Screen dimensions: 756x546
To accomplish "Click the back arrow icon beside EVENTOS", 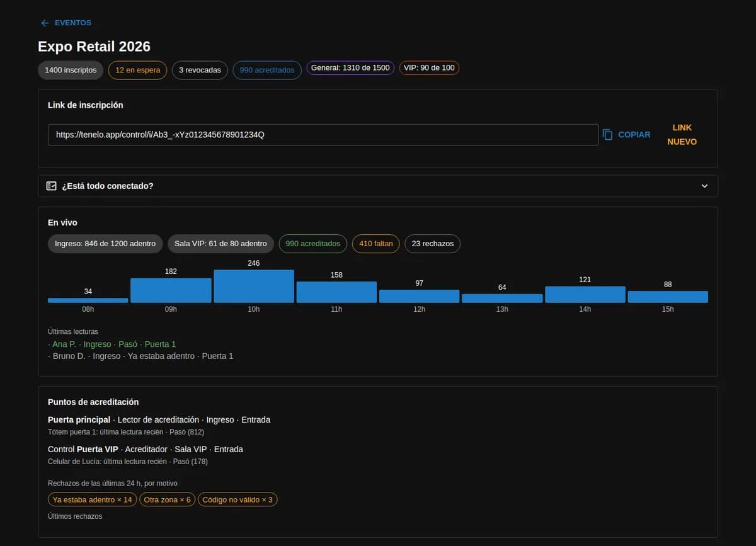I will point(45,23).
